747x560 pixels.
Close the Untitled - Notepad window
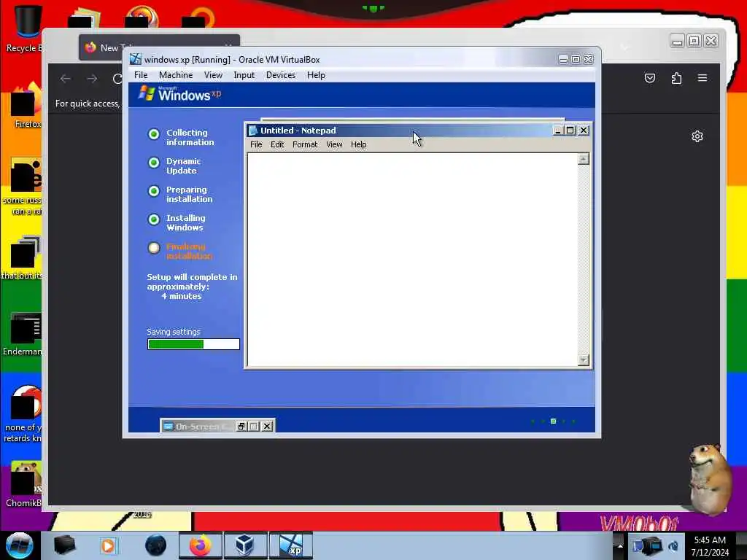(x=584, y=131)
